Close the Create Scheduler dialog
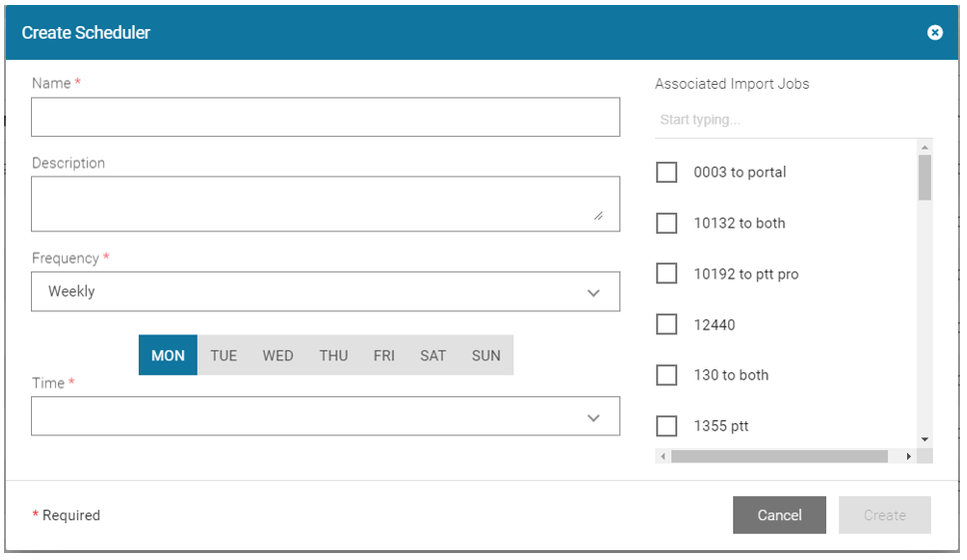Screen dimensions: 967x560 click(934, 33)
